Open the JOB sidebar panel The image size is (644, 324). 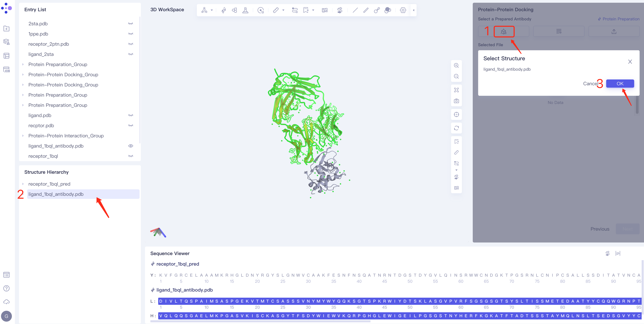[6, 69]
